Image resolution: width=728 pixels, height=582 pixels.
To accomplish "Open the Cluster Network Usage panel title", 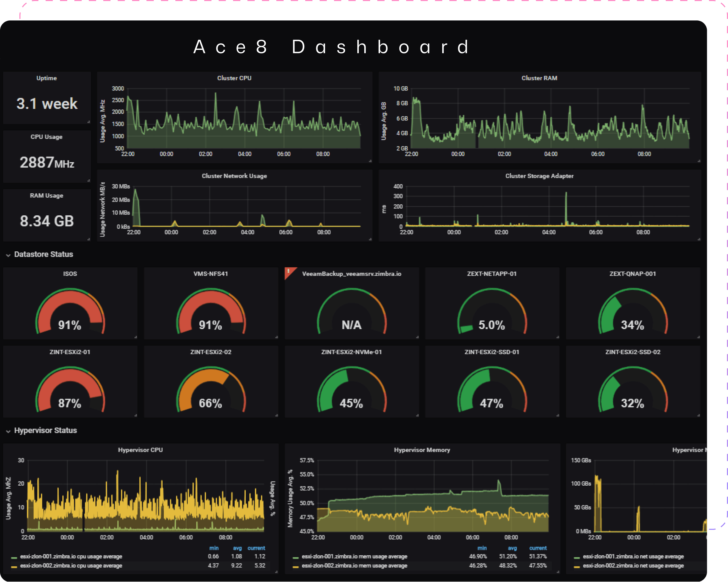I will pos(234,176).
